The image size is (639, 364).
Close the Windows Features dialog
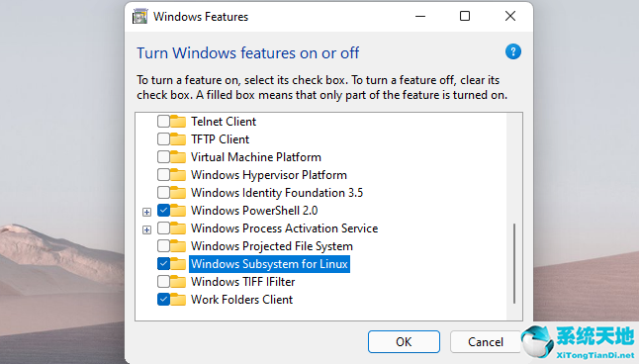510,16
